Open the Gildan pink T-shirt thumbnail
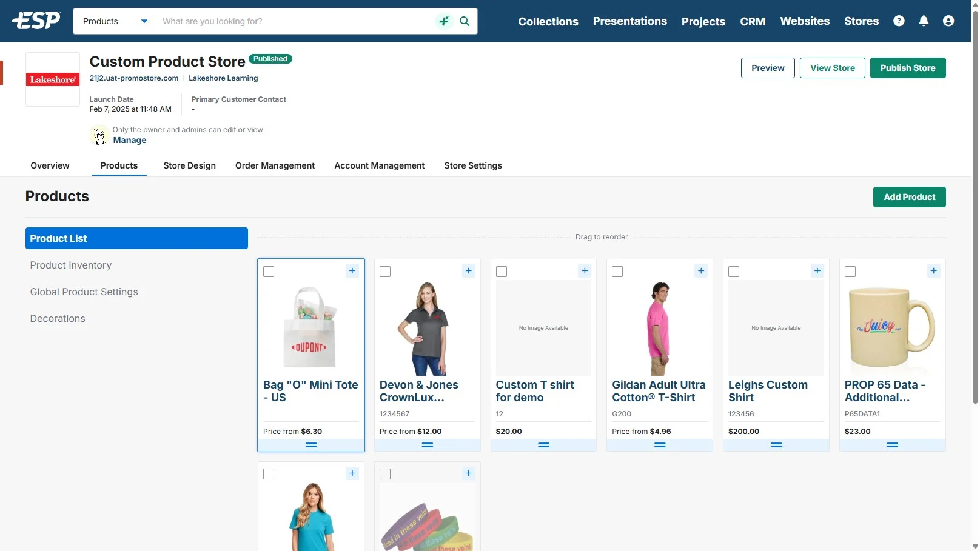 [660, 327]
